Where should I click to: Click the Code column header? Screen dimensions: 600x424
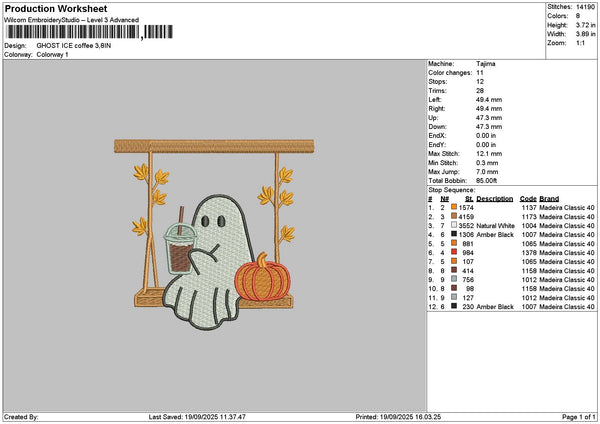[x=528, y=198]
